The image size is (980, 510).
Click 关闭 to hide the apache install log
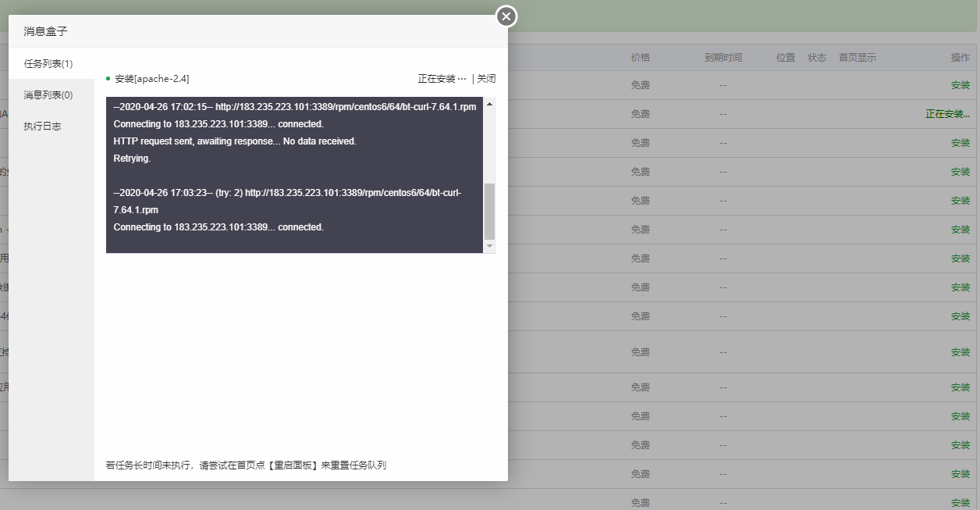click(485, 78)
